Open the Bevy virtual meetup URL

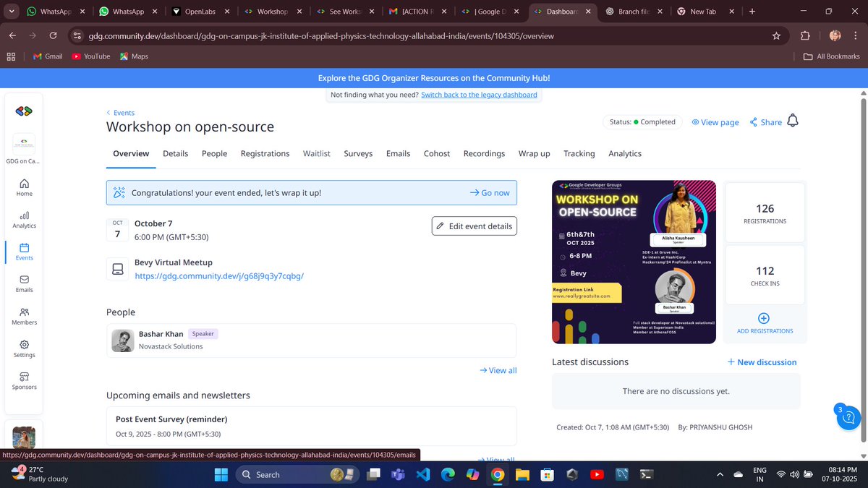[x=219, y=275]
